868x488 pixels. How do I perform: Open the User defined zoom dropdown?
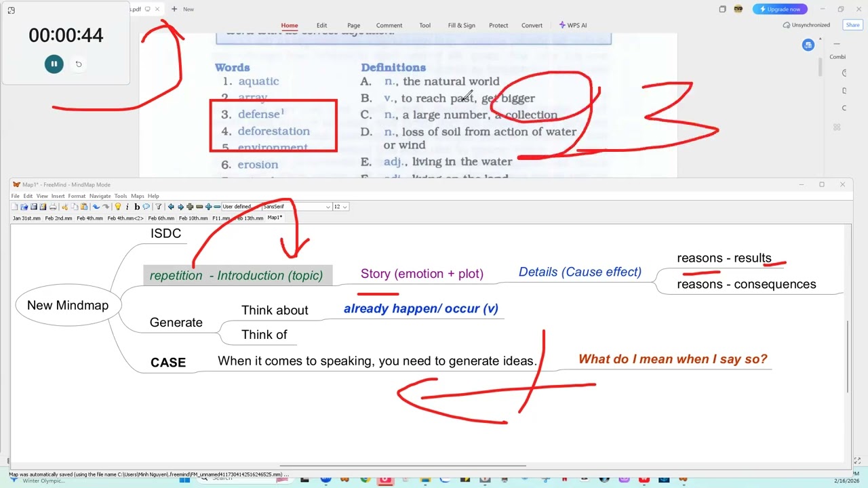coord(241,207)
